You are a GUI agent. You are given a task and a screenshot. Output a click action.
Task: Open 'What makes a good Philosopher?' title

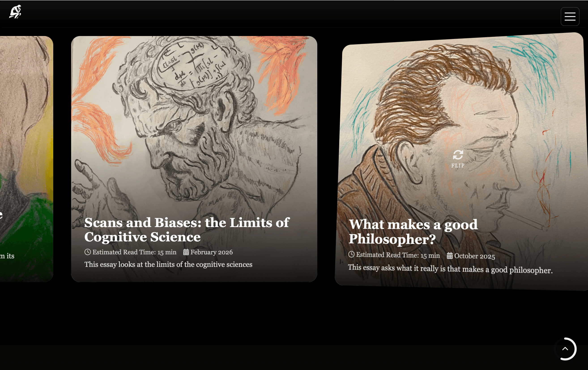(413, 231)
